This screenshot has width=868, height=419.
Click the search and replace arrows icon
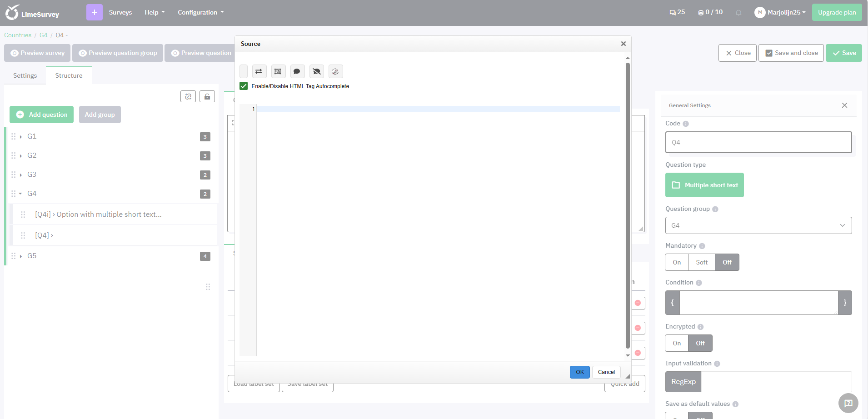pyautogui.click(x=259, y=71)
